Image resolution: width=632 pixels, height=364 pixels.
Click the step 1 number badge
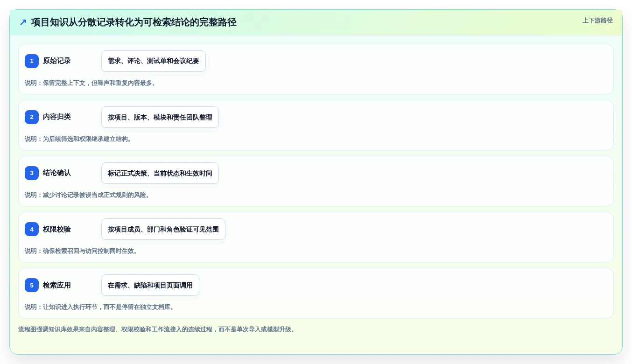coord(32,61)
